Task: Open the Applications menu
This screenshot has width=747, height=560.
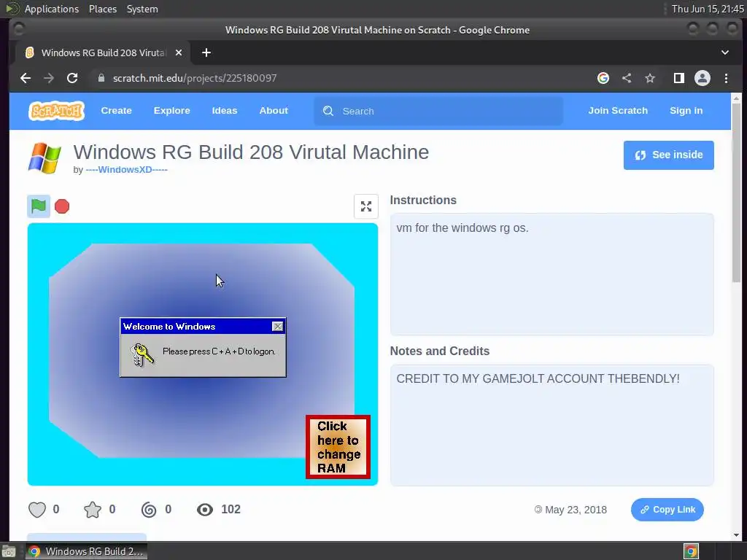Action: (x=52, y=9)
